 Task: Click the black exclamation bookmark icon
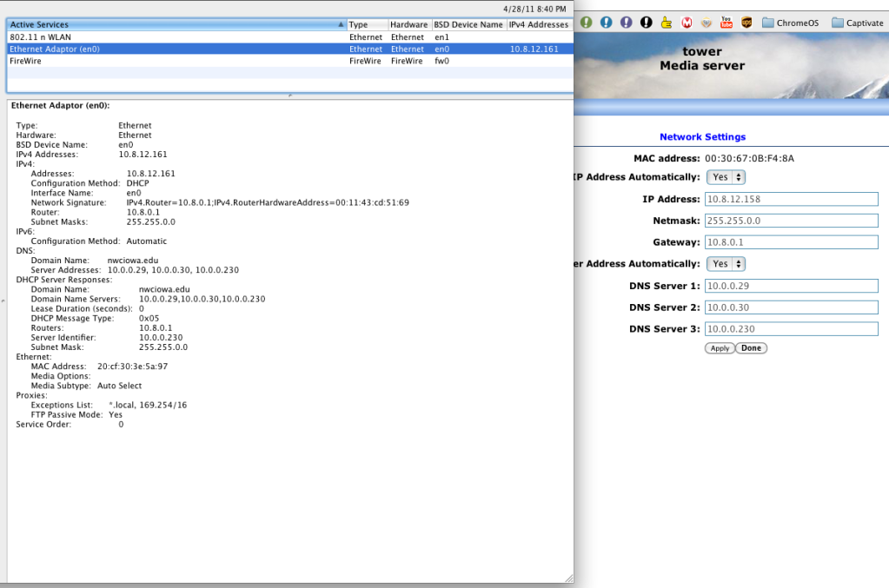click(x=646, y=23)
